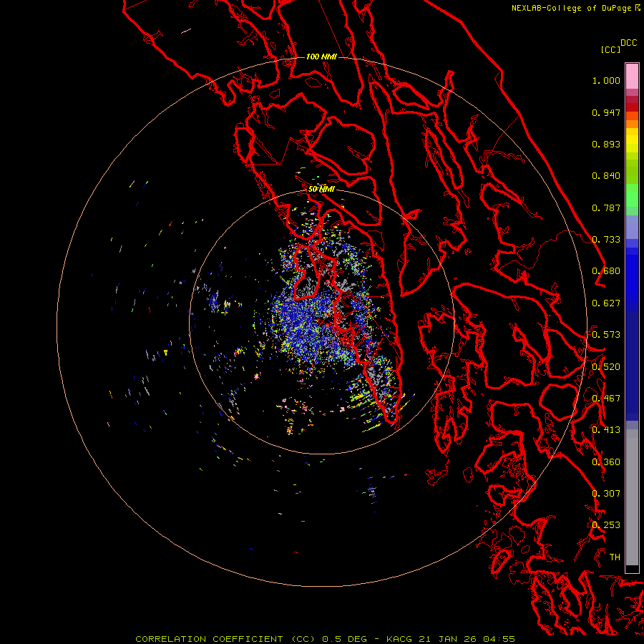Click the Correlation Coefficient caption at bottom
Screen dimensions: 644x644
point(325,639)
